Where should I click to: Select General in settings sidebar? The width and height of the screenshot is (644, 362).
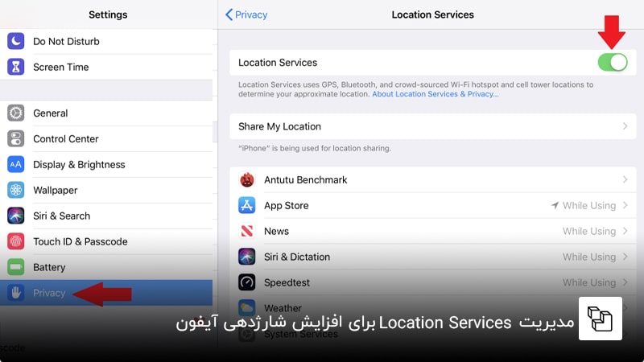106,113
